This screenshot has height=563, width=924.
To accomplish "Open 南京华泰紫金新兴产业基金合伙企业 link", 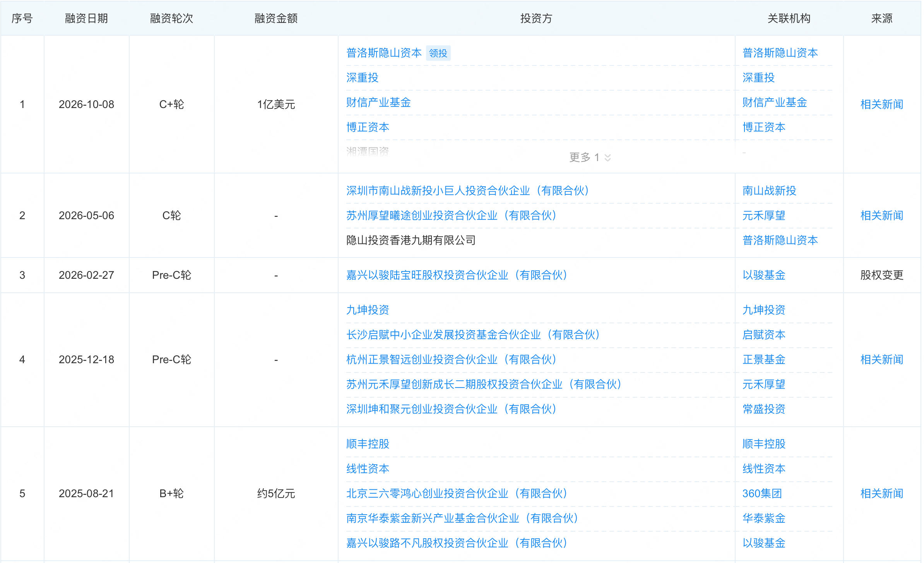I will (x=462, y=518).
